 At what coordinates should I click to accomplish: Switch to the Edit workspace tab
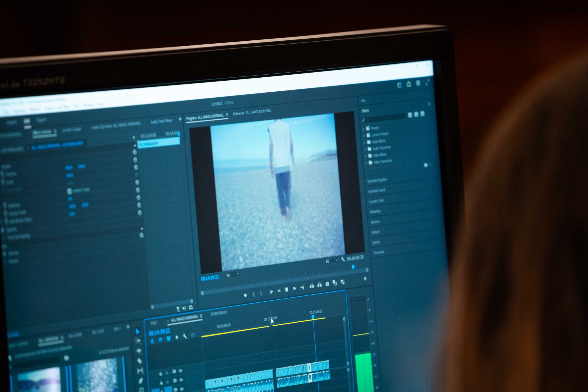[27, 121]
